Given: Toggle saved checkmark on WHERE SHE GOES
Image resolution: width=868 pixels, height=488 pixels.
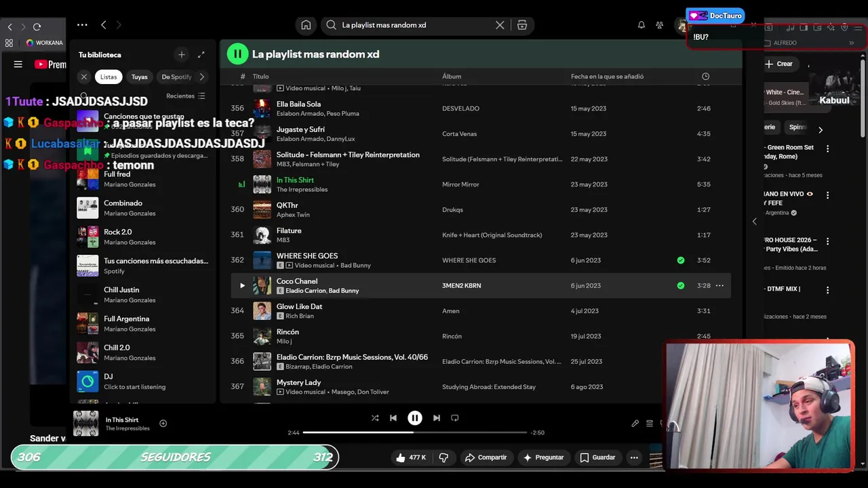Looking at the screenshot, I should click(x=680, y=260).
